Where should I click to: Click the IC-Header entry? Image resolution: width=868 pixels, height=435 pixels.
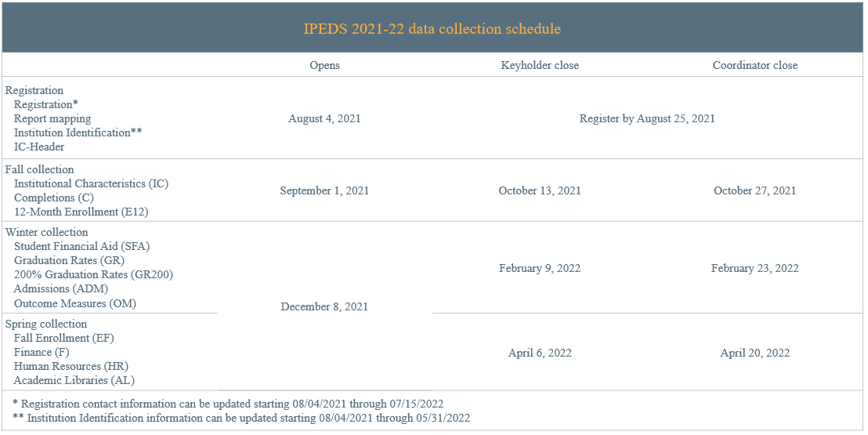coord(39,147)
